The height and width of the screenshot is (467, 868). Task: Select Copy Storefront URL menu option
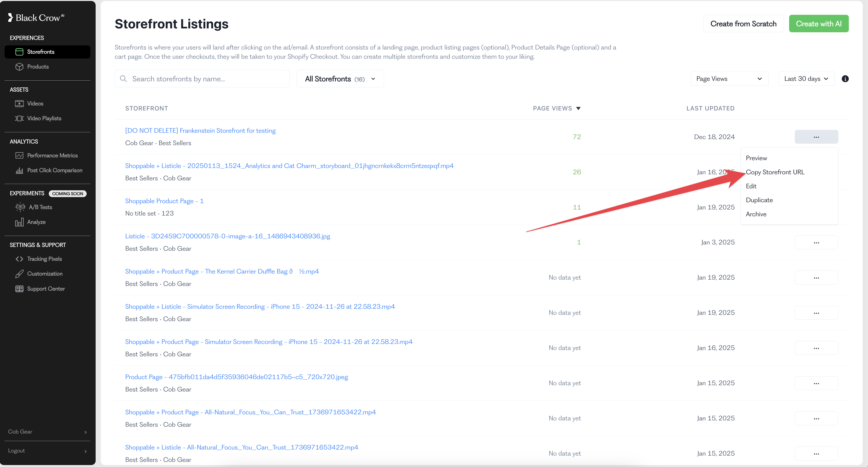(775, 172)
